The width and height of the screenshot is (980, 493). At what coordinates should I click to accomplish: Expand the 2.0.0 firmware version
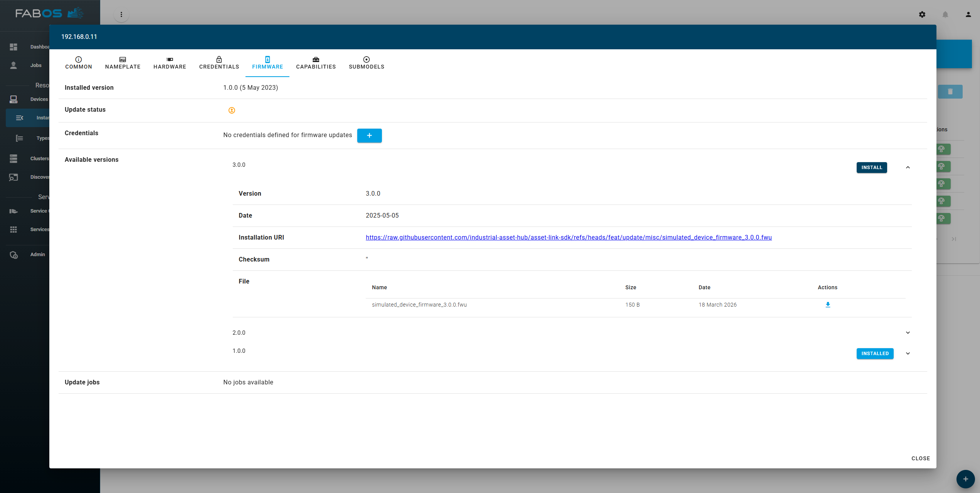coord(908,332)
